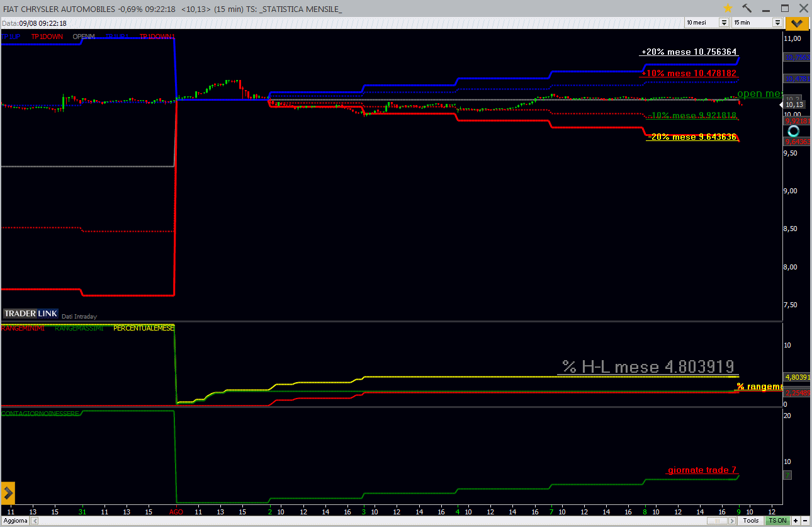Open the hammer settings tool
This screenshot has width=812, height=527.
tap(747, 8)
